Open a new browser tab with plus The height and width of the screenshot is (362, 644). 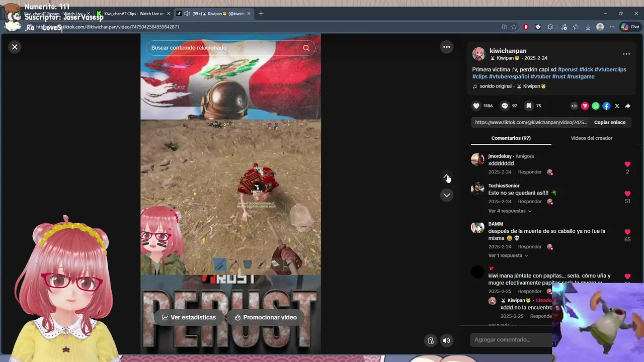[x=261, y=14]
